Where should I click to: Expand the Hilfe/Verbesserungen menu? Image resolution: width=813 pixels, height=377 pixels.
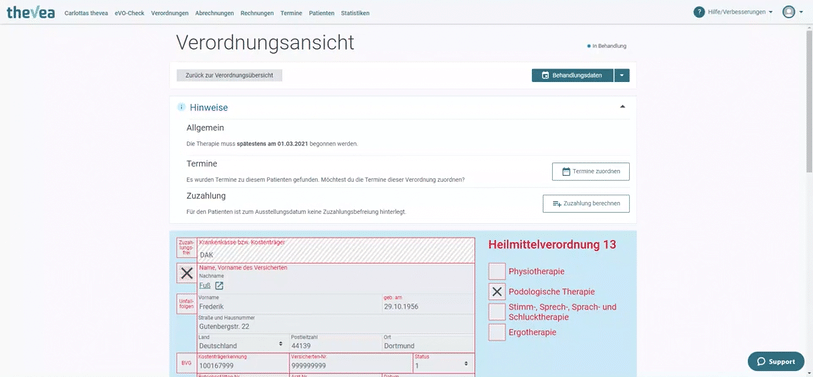(740, 12)
